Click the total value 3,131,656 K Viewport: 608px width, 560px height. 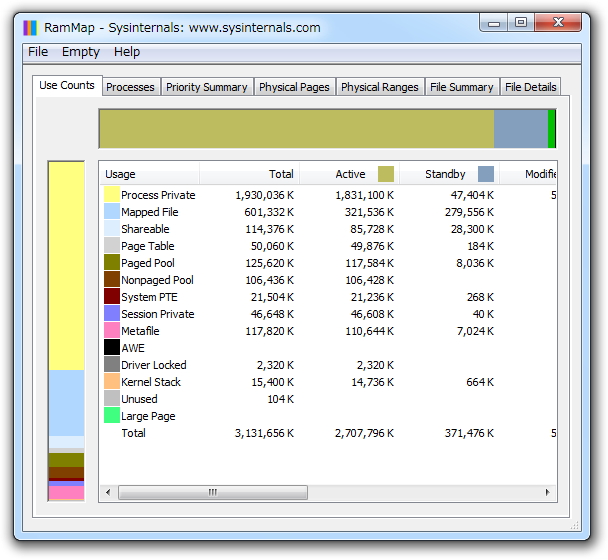264,433
